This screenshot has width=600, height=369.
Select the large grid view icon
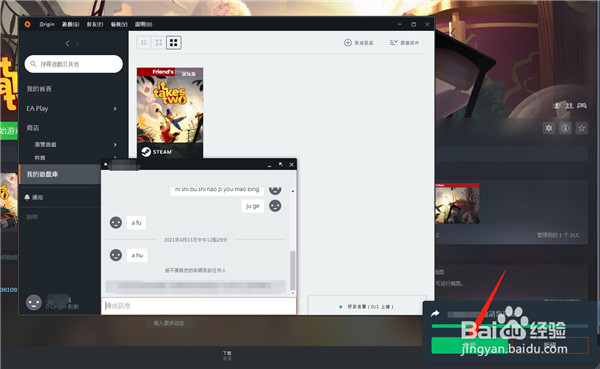point(174,42)
